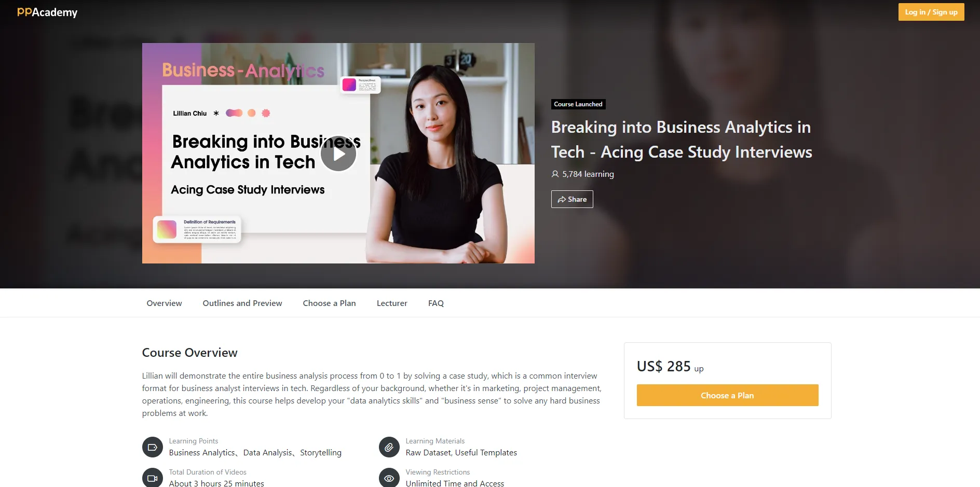This screenshot has height=487, width=980.
Task: Click the PPAcademy logo
Action: click(x=47, y=12)
